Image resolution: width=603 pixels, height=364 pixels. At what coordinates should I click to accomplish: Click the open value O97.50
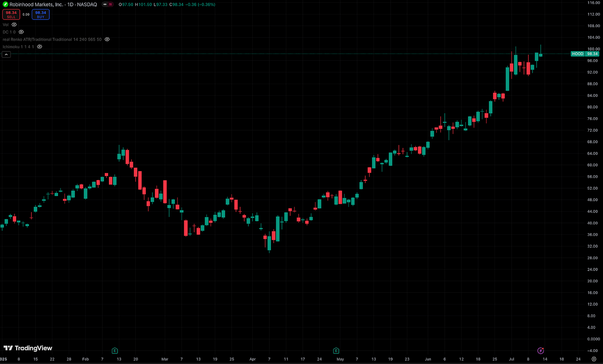[126, 5]
